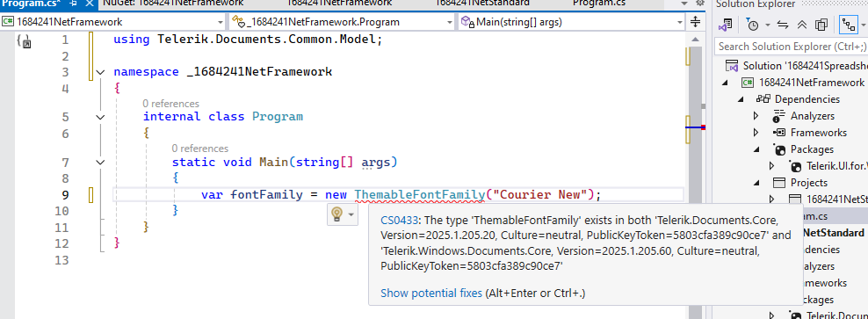Collapse the Main method at line 7
The height and width of the screenshot is (319, 868).
pyautogui.click(x=100, y=163)
